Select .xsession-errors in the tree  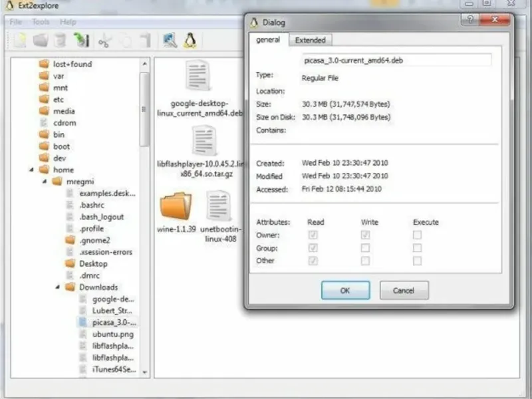tap(106, 252)
